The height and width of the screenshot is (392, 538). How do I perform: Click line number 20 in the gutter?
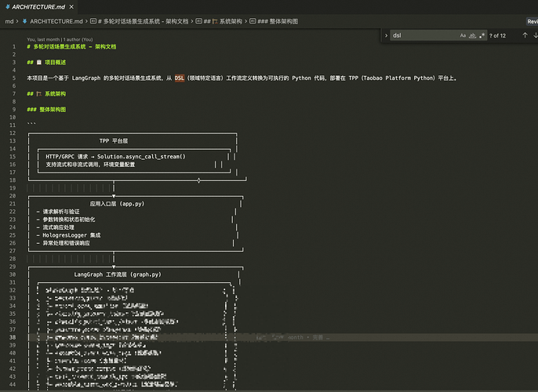pos(13,195)
